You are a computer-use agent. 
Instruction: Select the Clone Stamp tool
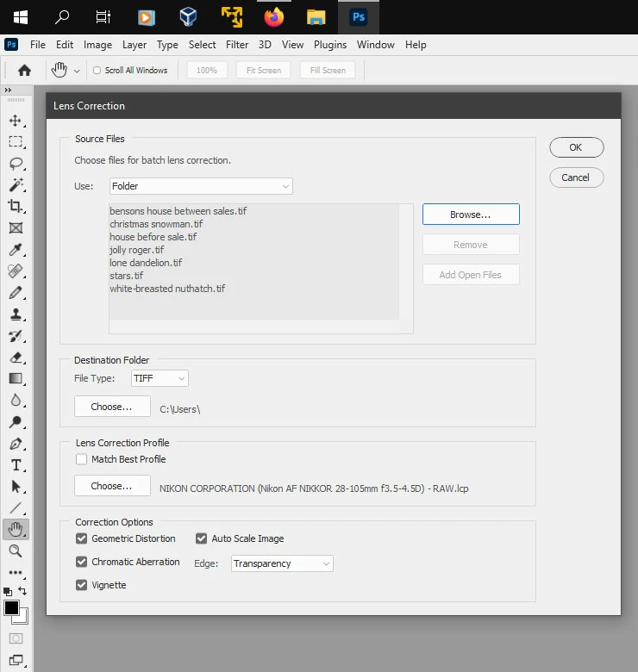pyautogui.click(x=16, y=314)
